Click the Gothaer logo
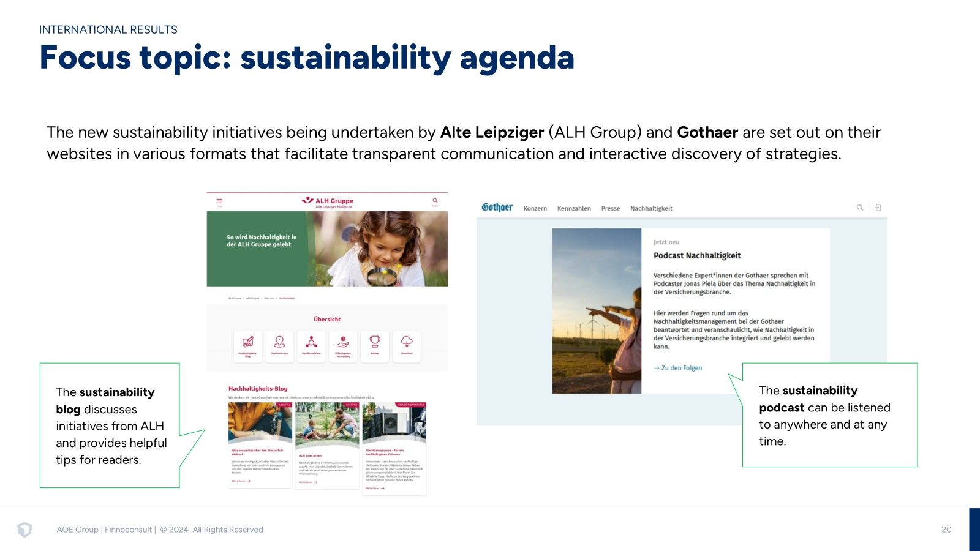 click(497, 208)
